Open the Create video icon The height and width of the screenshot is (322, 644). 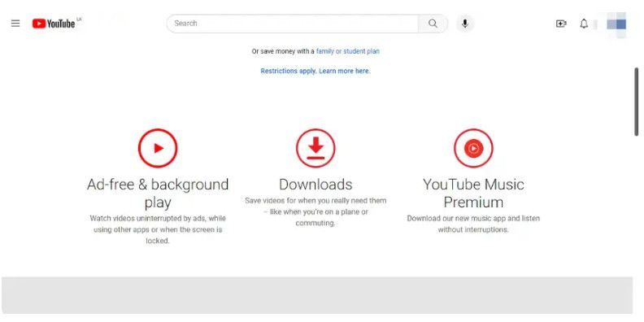(561, 24)
